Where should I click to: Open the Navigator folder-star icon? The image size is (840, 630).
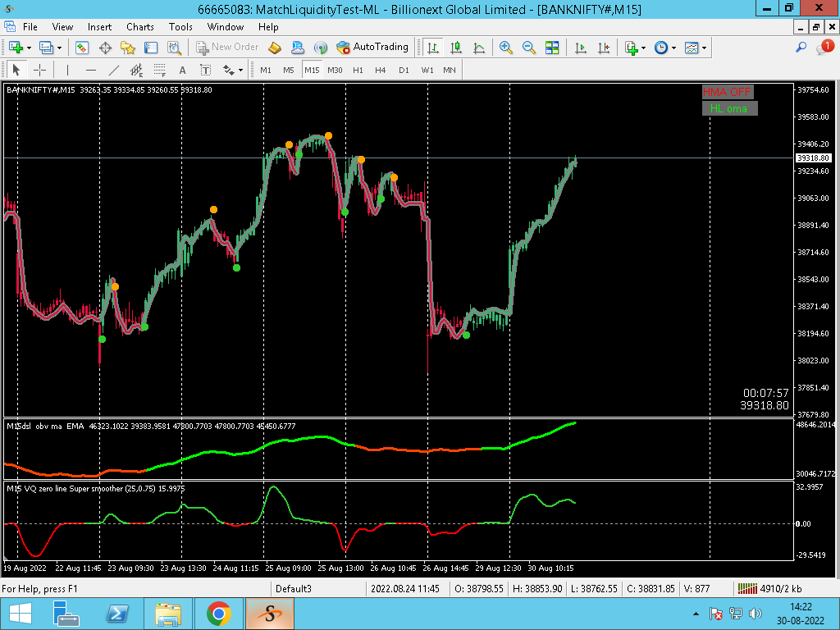pyautogui.click(x=127, y=48)
